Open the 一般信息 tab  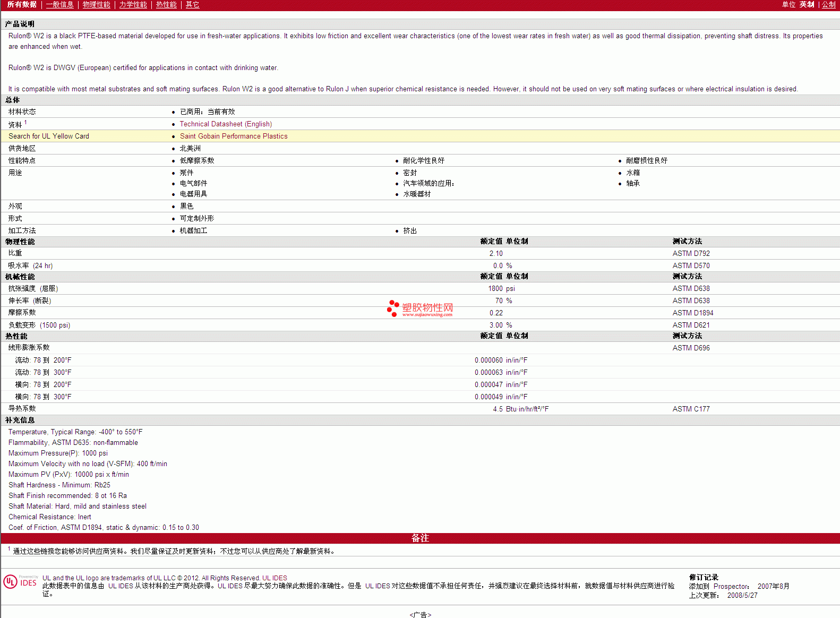pyautogui.click(x=59, y=5)
